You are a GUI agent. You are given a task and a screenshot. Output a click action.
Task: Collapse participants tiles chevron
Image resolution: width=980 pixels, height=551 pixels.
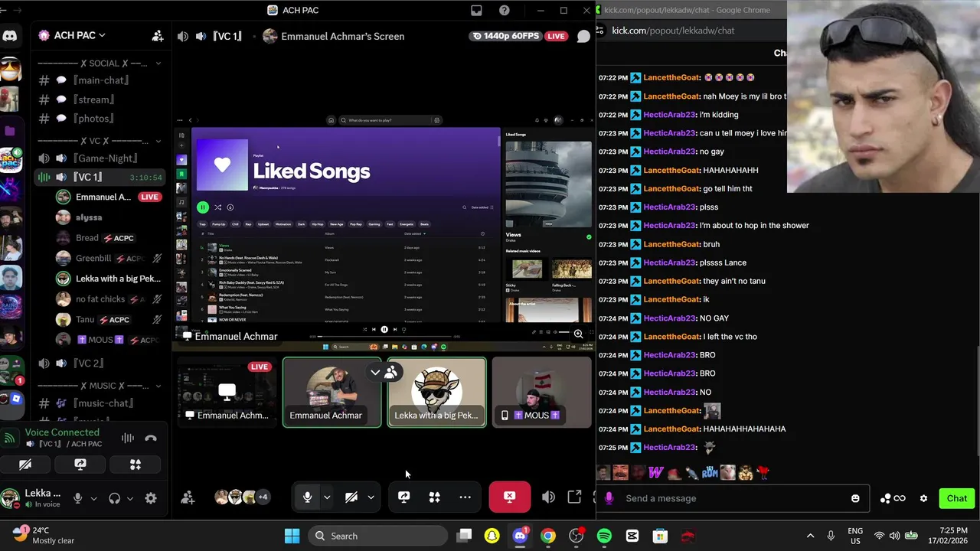tap(375, 373)
